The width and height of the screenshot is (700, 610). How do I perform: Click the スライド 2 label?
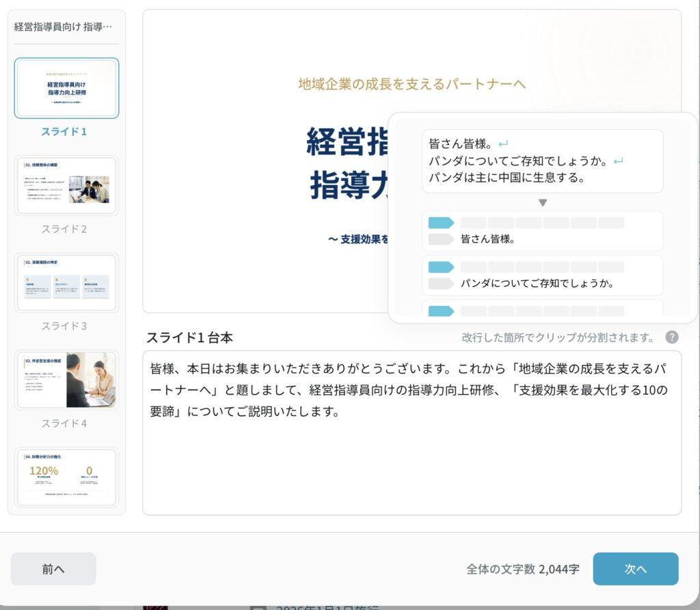pyautogui.click(x=64, y=229)
